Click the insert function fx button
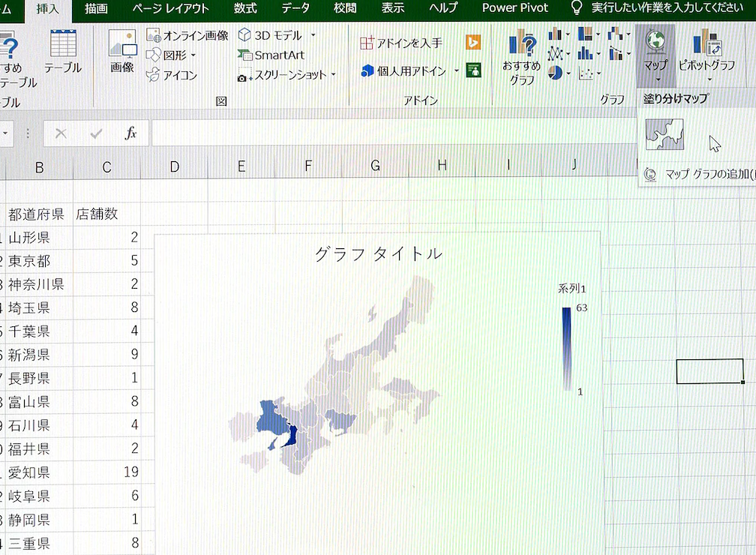Viewport: 756px width, 555px height. (130, 133)
